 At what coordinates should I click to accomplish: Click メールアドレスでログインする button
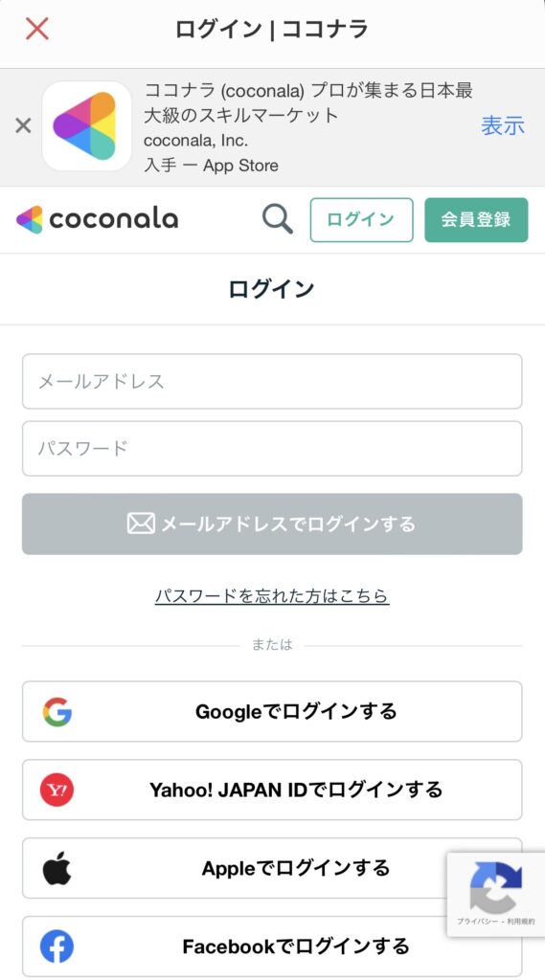point(272,523)
